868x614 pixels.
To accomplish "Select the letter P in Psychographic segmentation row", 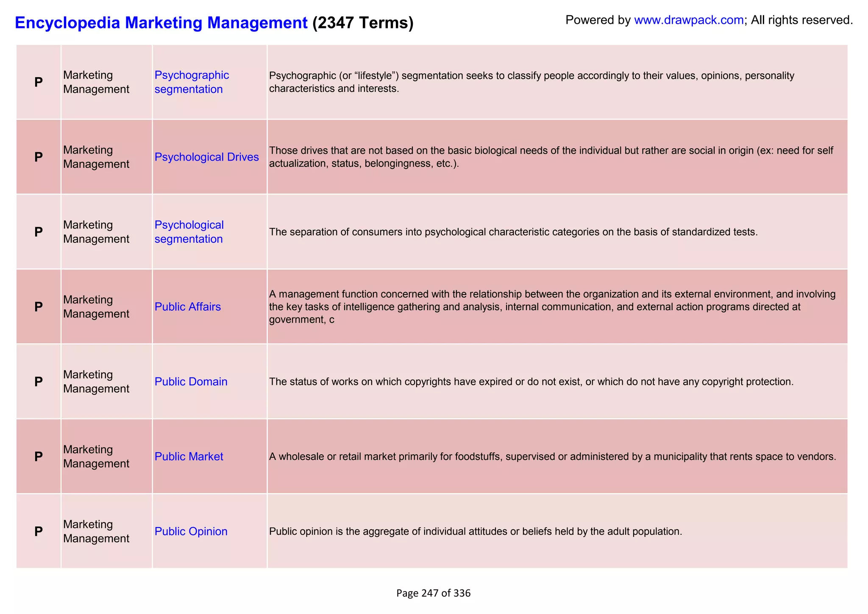I will tap(39, 82).
